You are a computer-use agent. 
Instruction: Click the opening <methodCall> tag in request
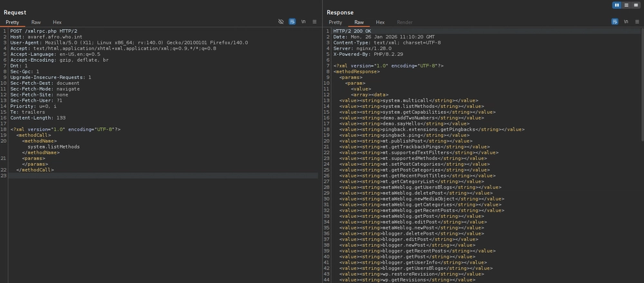click(33, 135)
